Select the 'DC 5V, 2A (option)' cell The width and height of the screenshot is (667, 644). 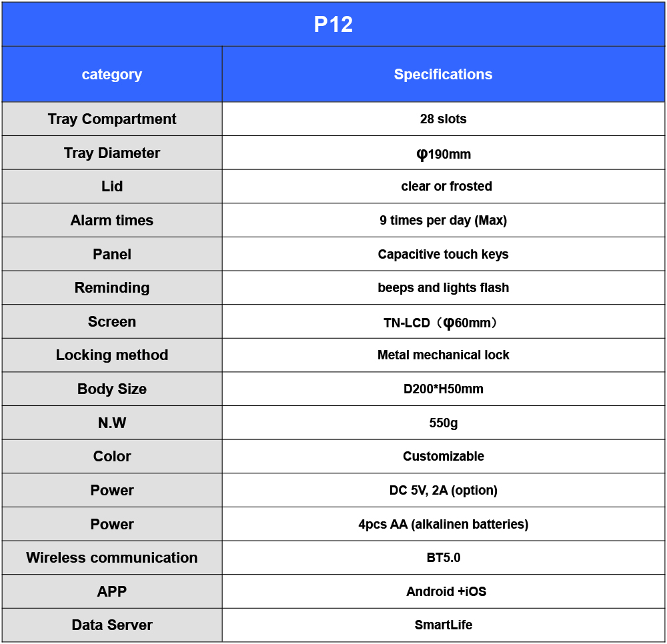click(x=443, y=491)
